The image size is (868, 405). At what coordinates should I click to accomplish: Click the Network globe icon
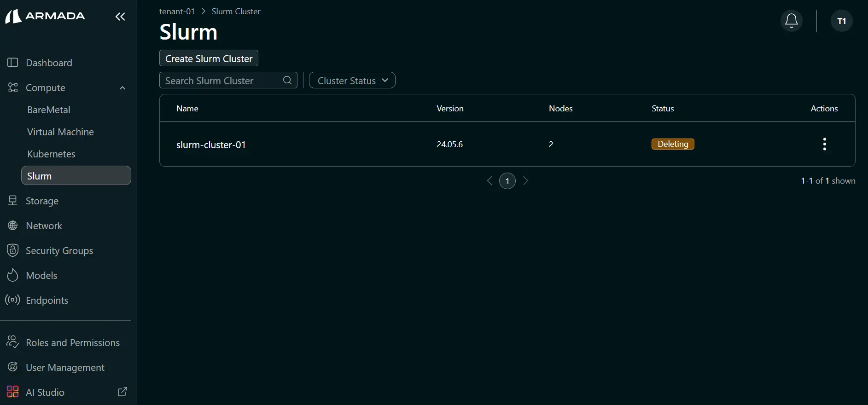click(13, 226)
